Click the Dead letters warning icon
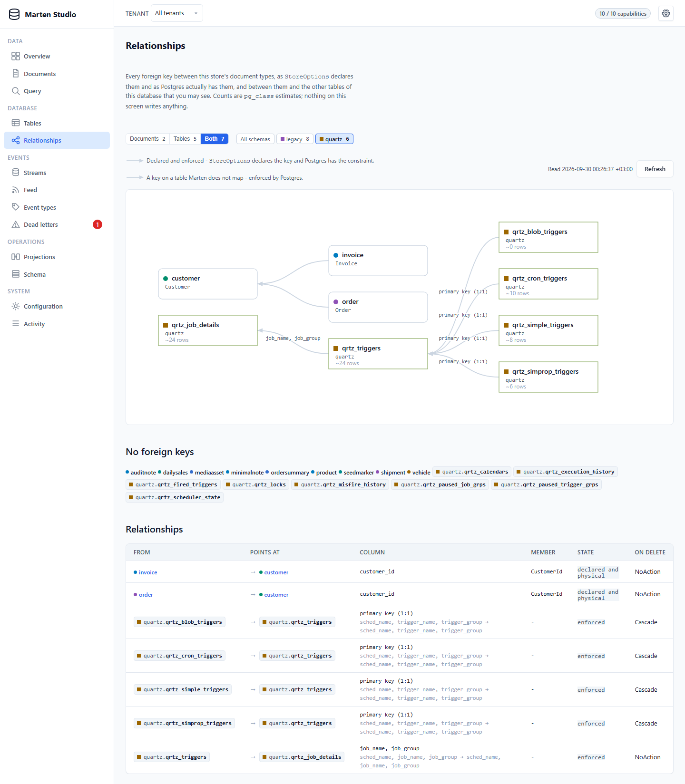The width and height of the screenshot is (685, 784). coord(16,224)
